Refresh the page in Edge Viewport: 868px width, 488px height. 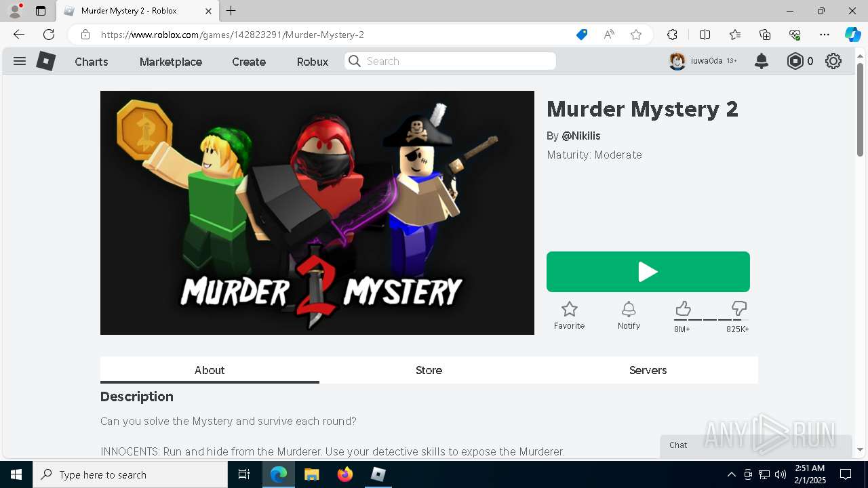[x=49, y=35]
